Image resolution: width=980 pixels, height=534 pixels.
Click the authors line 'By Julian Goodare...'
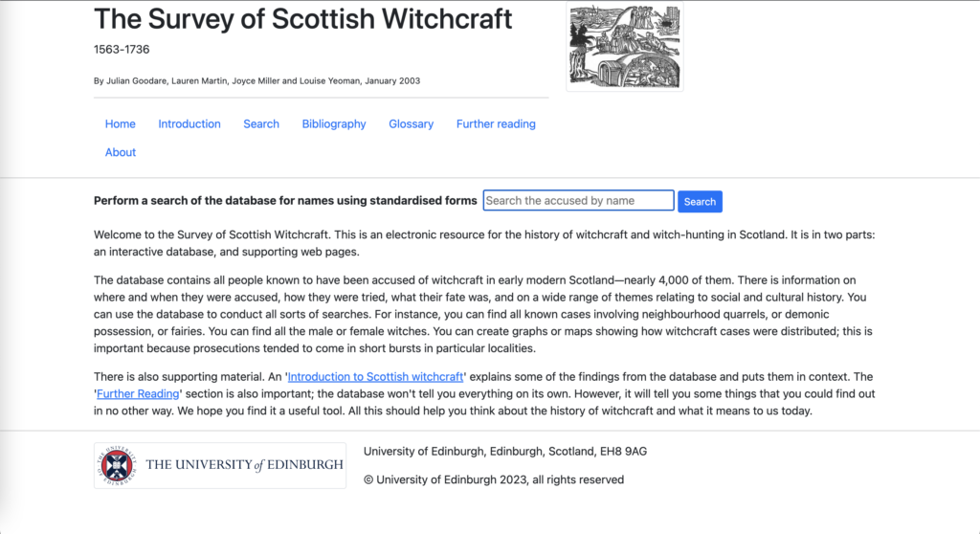coord(256,80)
